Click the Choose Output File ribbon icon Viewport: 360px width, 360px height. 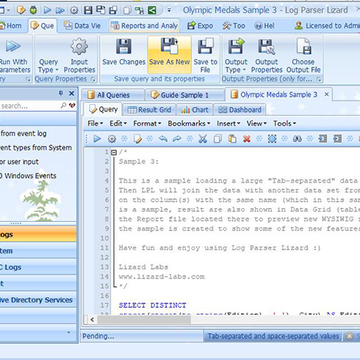point(304,47)
